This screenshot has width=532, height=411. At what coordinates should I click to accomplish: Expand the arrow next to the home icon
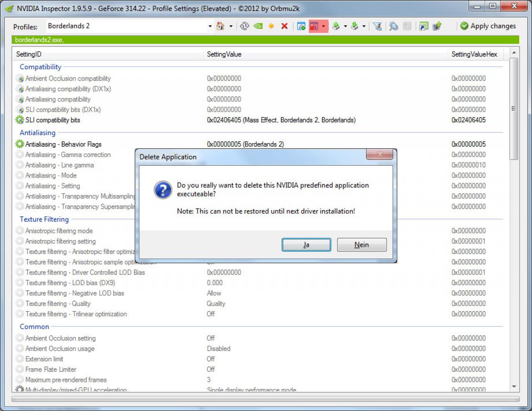[x=231, y=26]
